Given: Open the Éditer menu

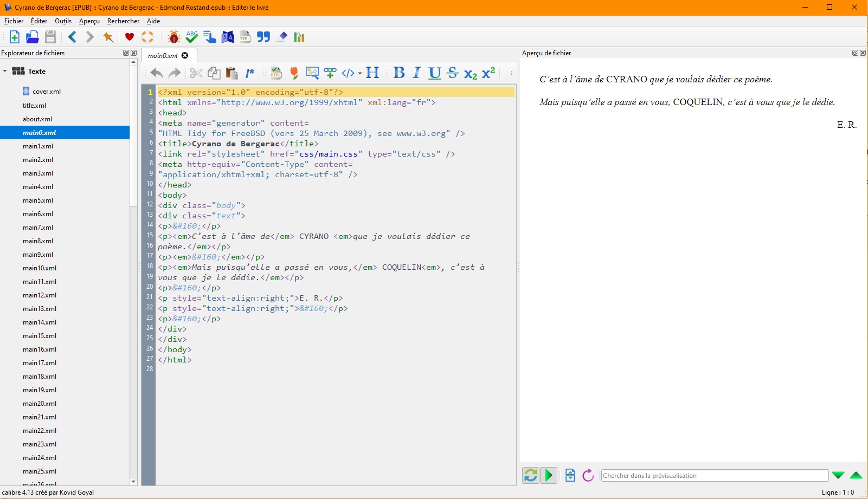Looking at the screenshot, I should 39,21.
